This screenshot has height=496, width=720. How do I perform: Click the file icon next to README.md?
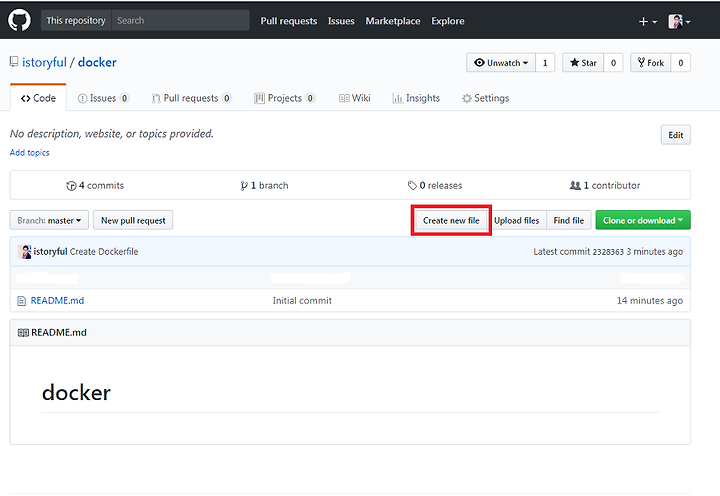(21, 301)
